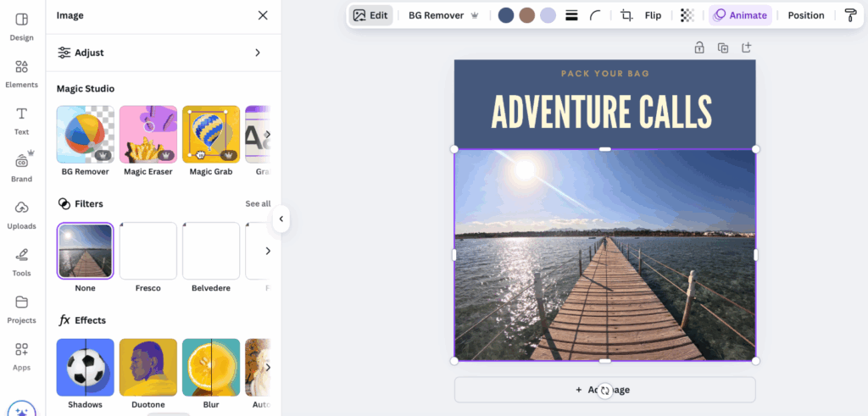868x416 pixels.
Task: Select the Magic Grab tool
Action: [x=211, y=135]
